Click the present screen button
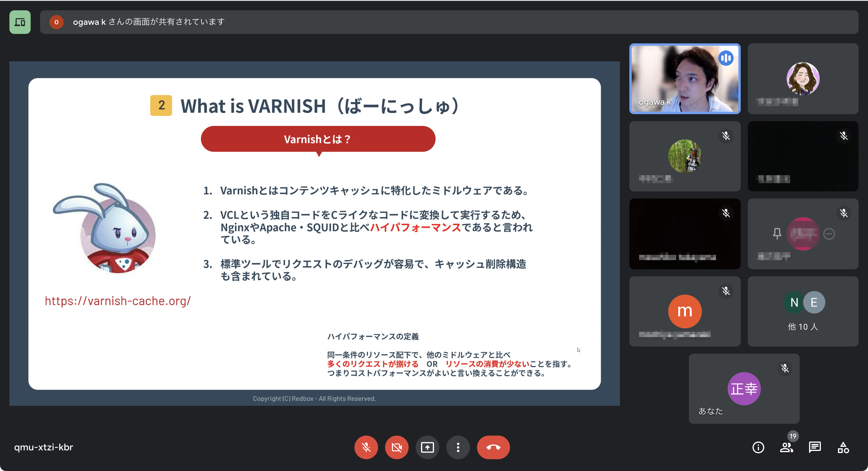The image size is (868, 471). coord(427,447)
